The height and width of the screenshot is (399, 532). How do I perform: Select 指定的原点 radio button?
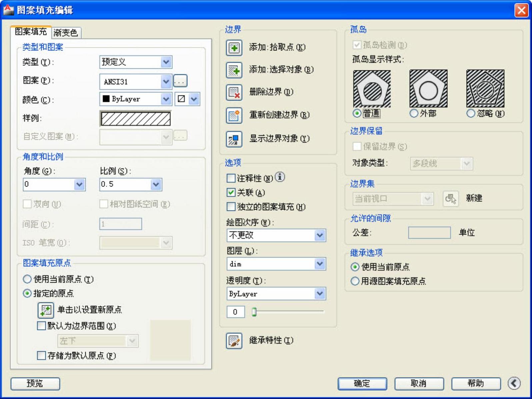[x=27, y=294]
